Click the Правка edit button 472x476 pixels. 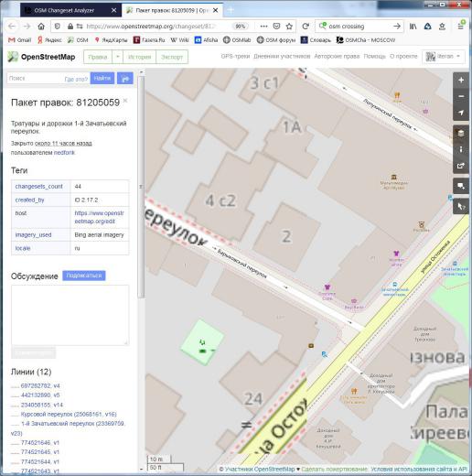pyautogui.click(x=98, y=57)
